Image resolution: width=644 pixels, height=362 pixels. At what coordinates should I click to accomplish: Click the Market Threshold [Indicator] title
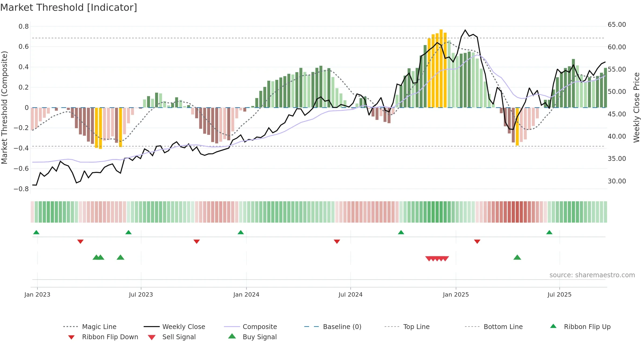click(x=69, y=8)
